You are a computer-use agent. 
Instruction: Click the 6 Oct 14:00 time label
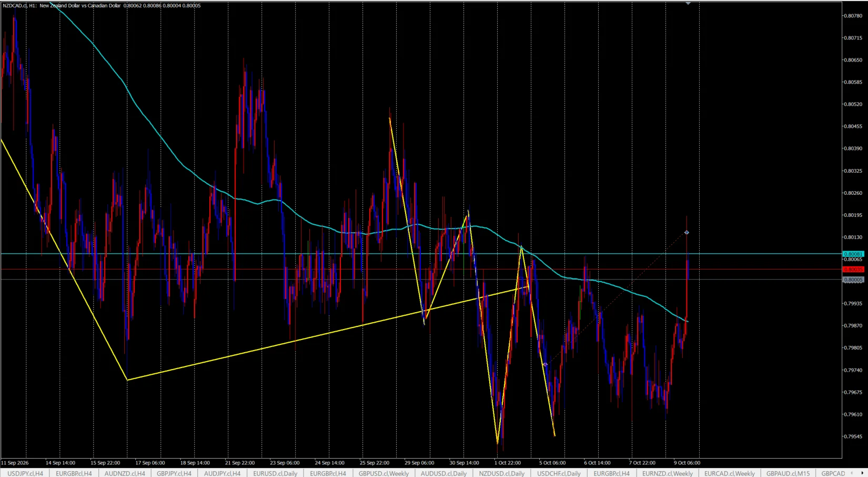pyautogui.click(x=597, y=463)
